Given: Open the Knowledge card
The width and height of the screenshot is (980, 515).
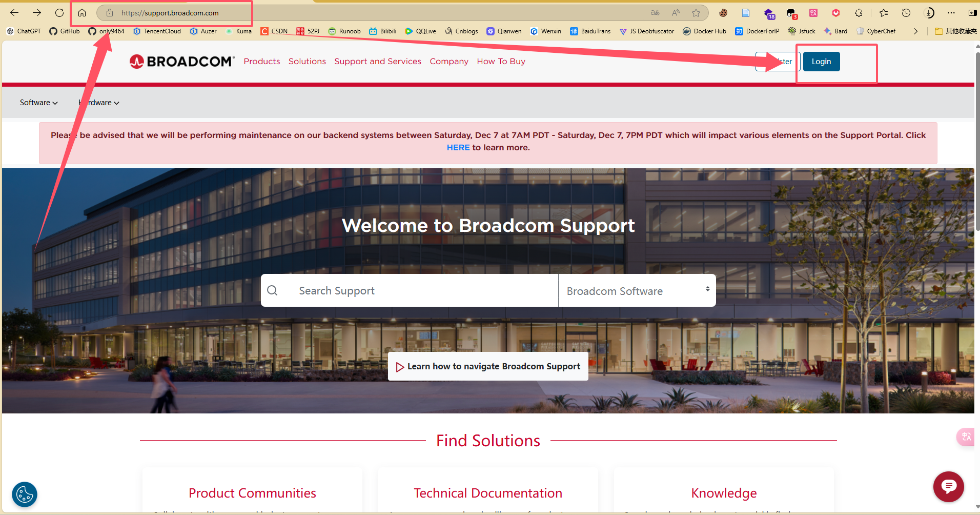Looking at the screenshot, I should pos(724,493).
